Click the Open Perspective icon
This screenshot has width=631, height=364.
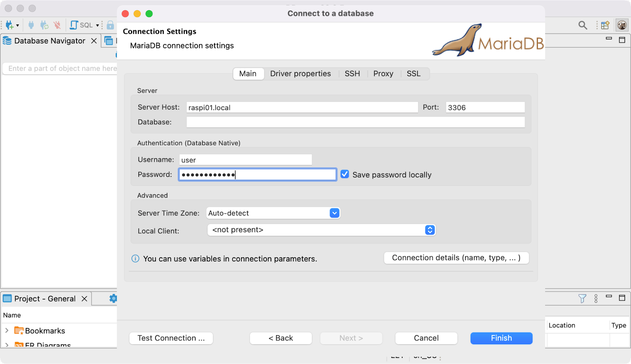tap(605, 25)
